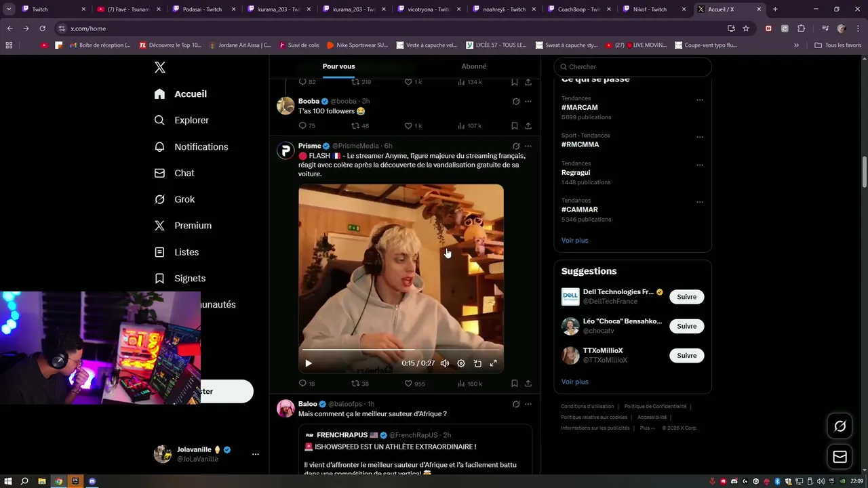The width and height of the screenshot is (868, 488).
Task: Open more options on Prisme post
Action: click(528, 146)
